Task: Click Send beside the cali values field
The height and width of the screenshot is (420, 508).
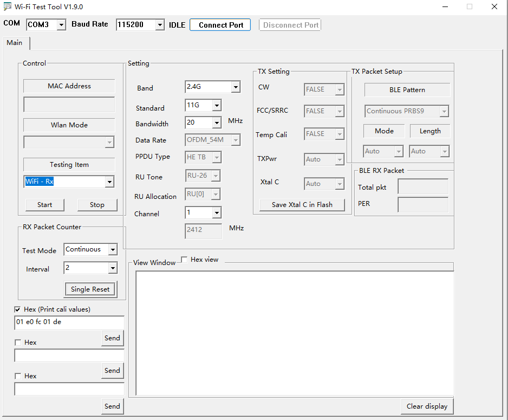Action: pos(112,338)
